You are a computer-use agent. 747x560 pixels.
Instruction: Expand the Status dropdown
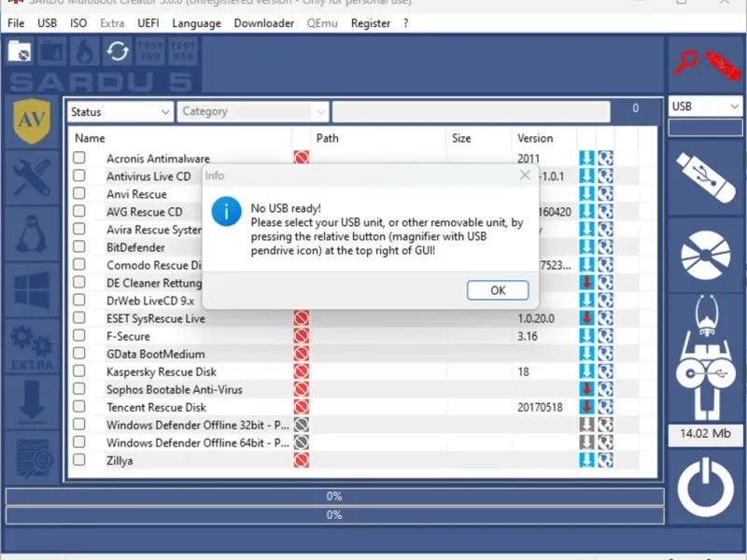coord(120,112)
